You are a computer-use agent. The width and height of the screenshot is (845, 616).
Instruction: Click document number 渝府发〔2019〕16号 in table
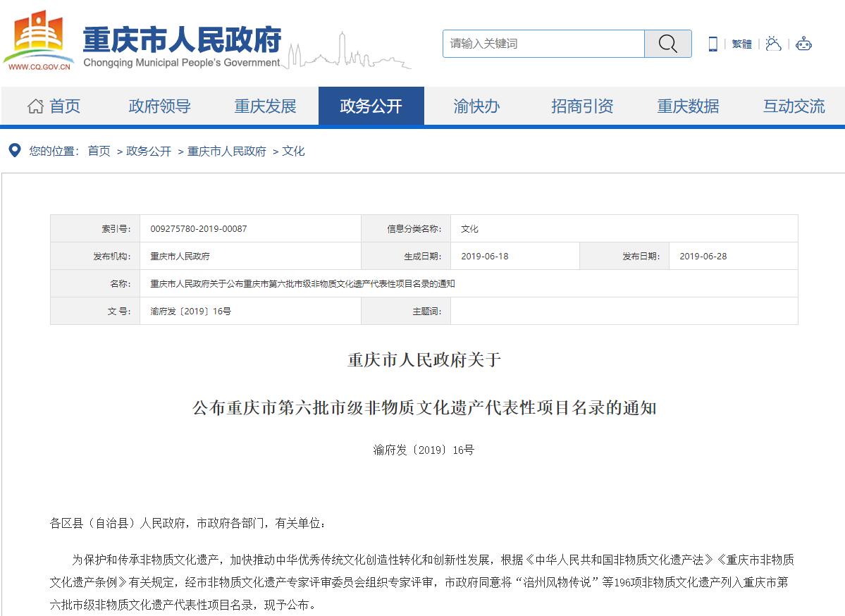pyautogui.click(x=191, y=311)
